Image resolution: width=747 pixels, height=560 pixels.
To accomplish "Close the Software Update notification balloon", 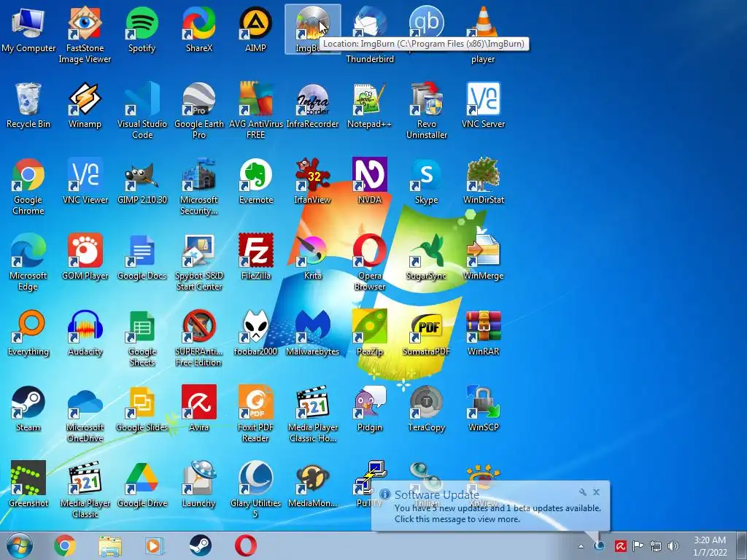I will 597,492.
